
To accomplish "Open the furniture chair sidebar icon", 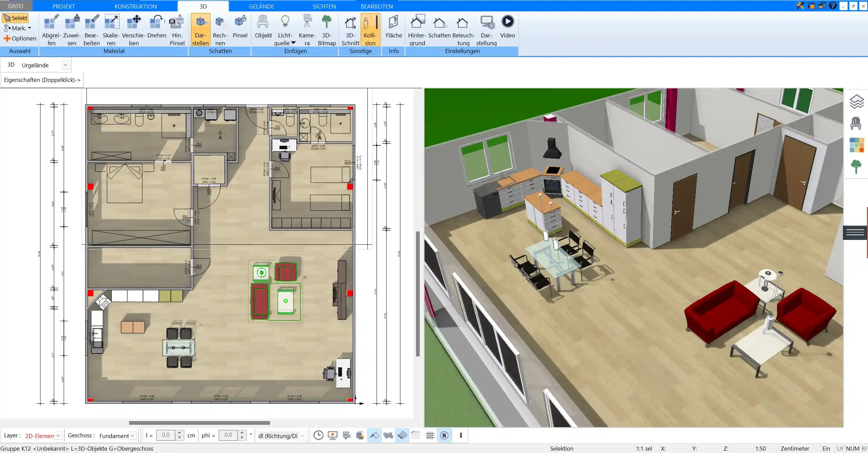I will (856, 123).
